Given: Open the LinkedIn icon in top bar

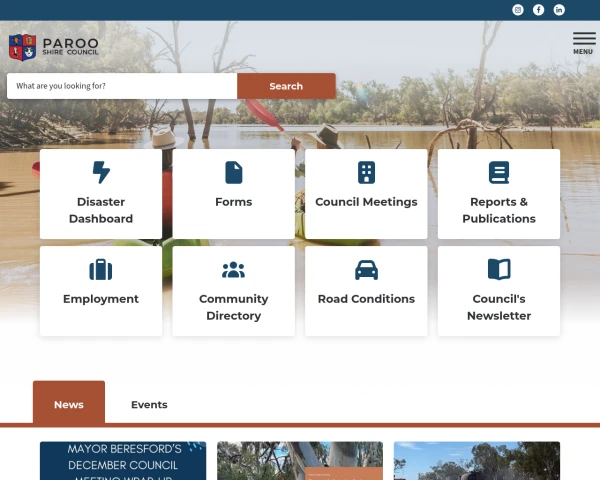Looking at the screenshot, I should tap(559, 10).
